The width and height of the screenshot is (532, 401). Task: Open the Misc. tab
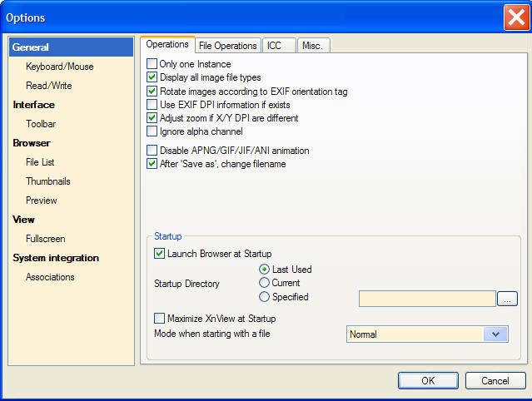tap(314, 46)
